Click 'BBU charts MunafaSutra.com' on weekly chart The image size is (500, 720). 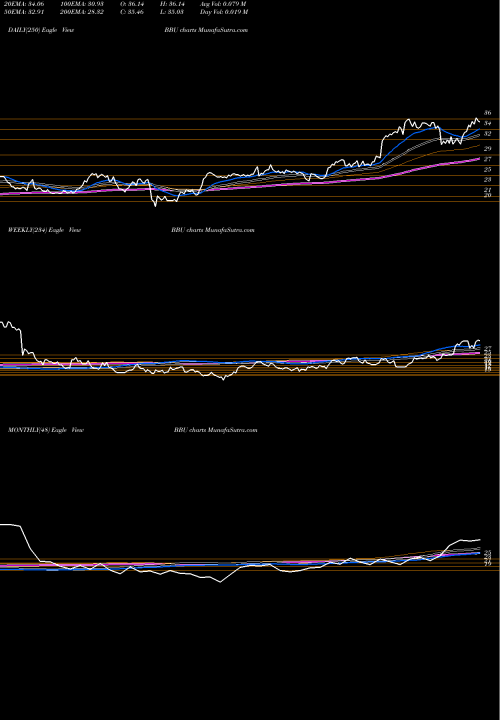(213, 230)
